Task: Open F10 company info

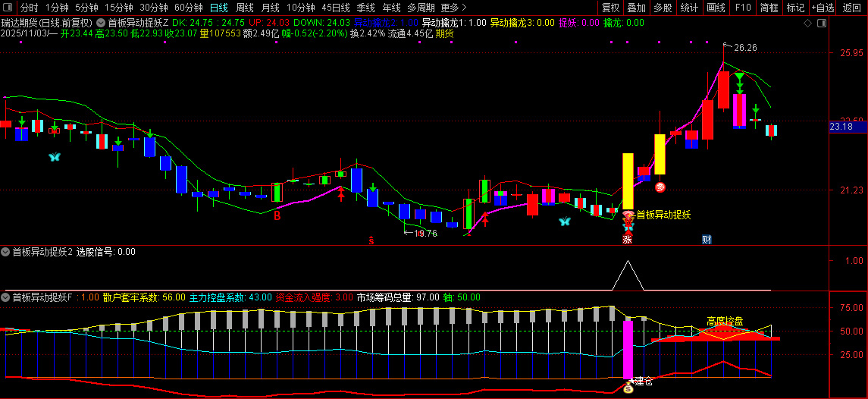Action: pyautogui.click(x=742, y=8)
